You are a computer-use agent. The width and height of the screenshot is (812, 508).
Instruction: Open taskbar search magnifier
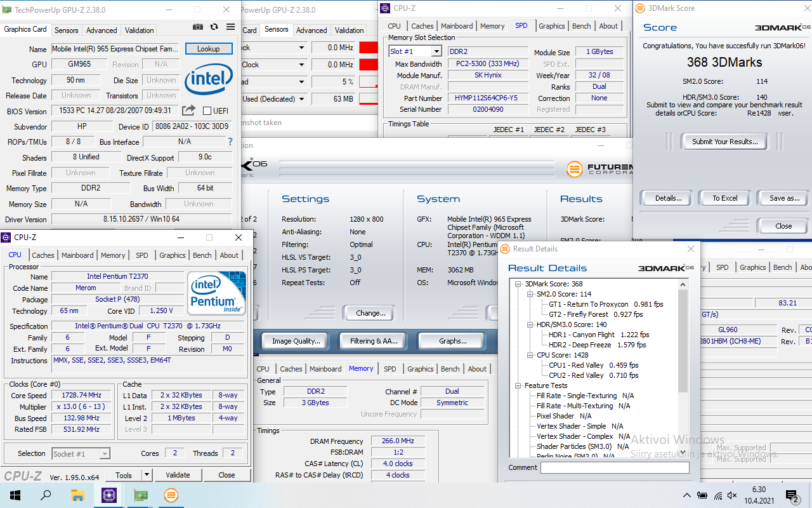pyautogui.click(x=46, y=495)
